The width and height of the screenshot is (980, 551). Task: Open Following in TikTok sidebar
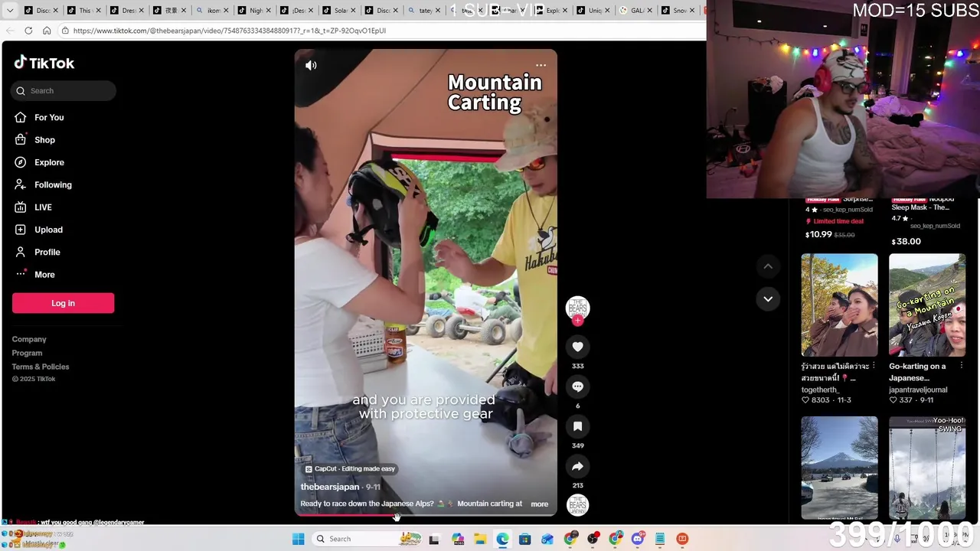(x=53, y=184)
